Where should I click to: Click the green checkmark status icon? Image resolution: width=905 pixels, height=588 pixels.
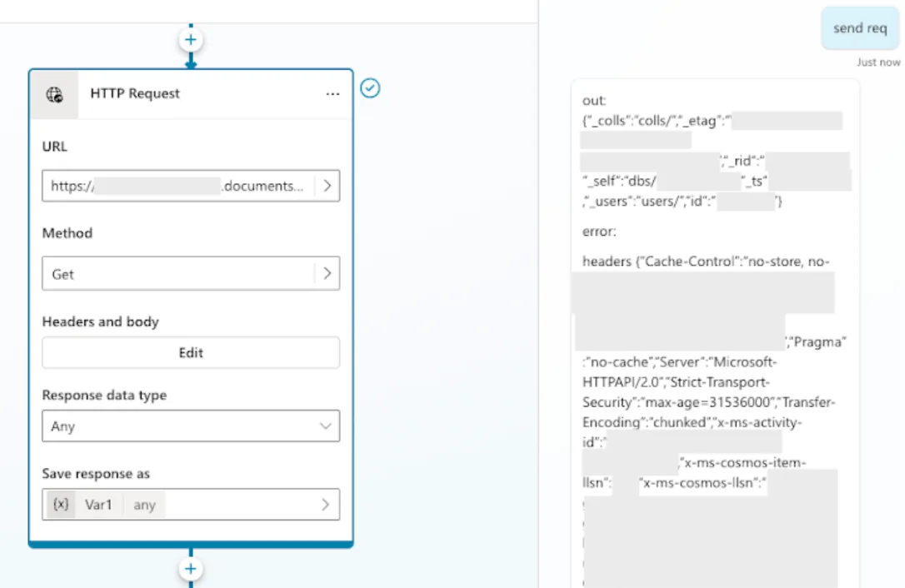click(370, 88)
